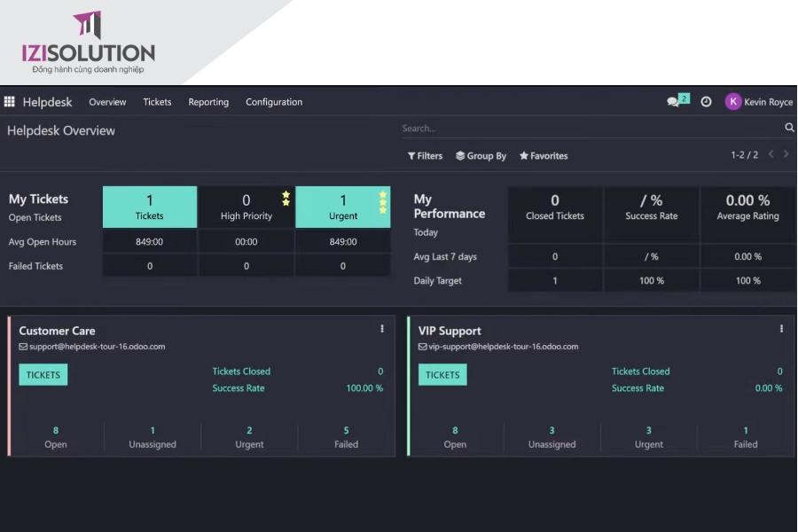Select the Urgent tickets tile

tap(343, 207)
